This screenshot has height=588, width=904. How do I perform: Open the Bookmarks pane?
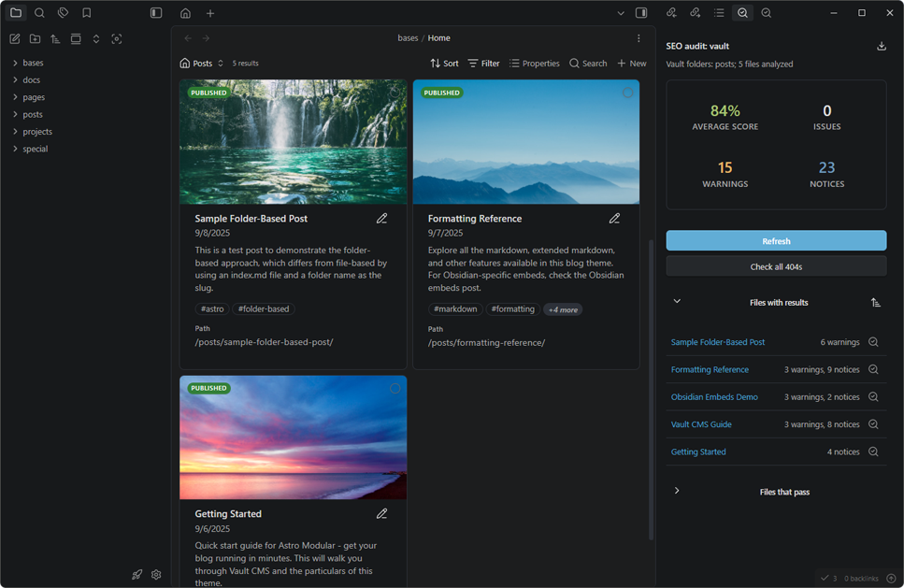(88, 13)
